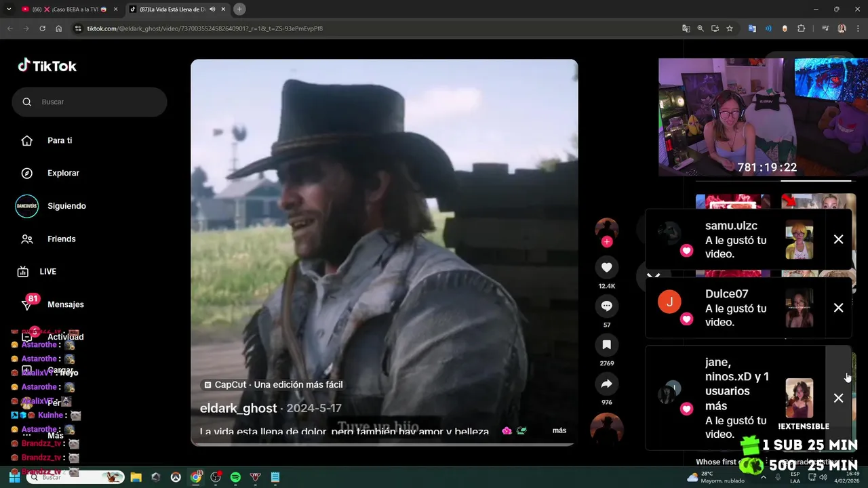Open the Windows Start menu
The image size is (868, 488).
(14, 477)
